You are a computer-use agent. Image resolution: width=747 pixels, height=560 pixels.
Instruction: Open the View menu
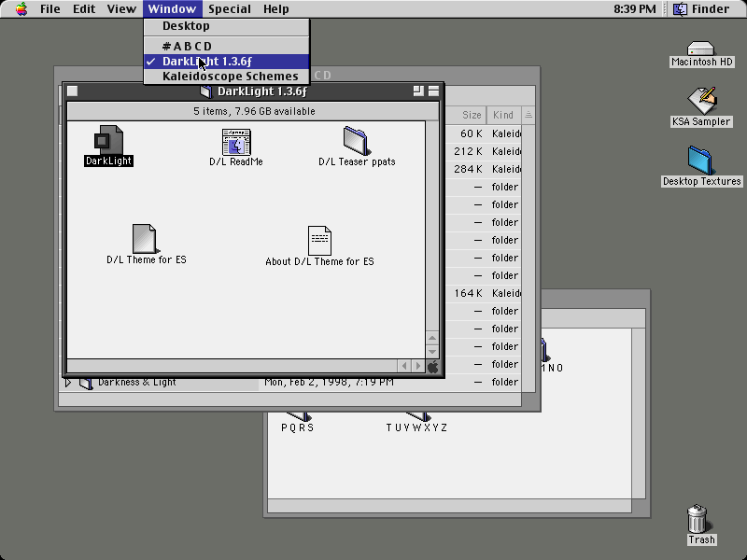[x=121, y=9]
